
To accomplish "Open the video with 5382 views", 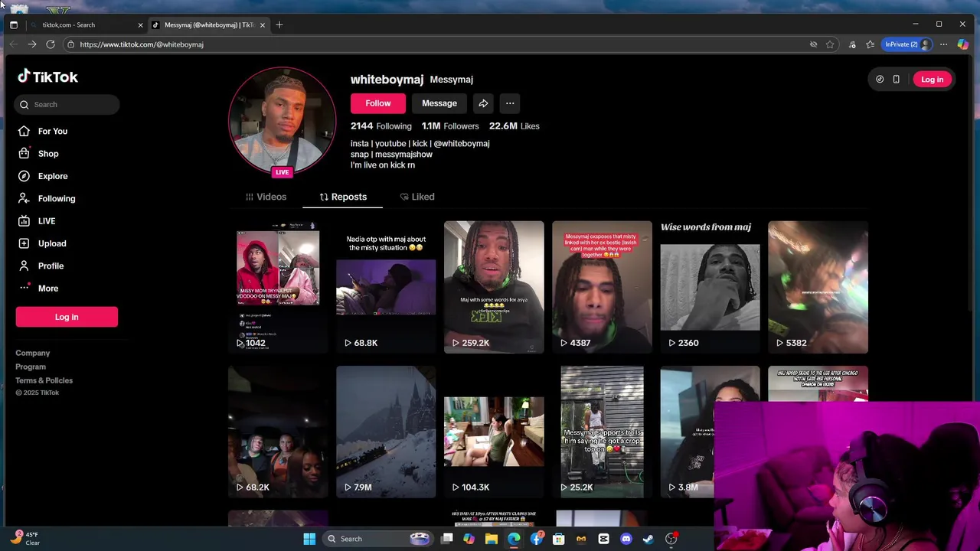I will coord(818,287).
